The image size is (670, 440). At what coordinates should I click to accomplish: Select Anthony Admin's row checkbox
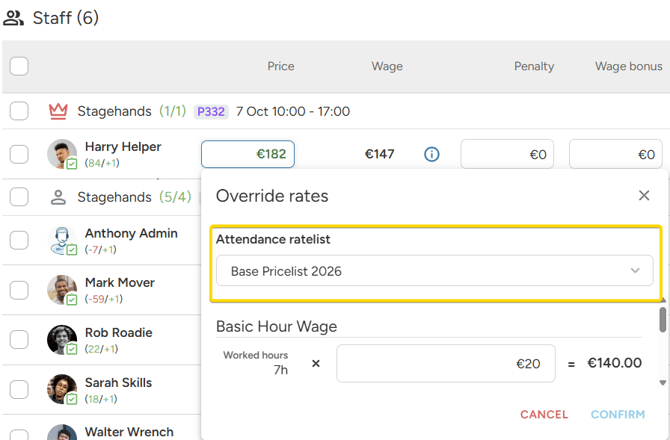click(19, 241)
